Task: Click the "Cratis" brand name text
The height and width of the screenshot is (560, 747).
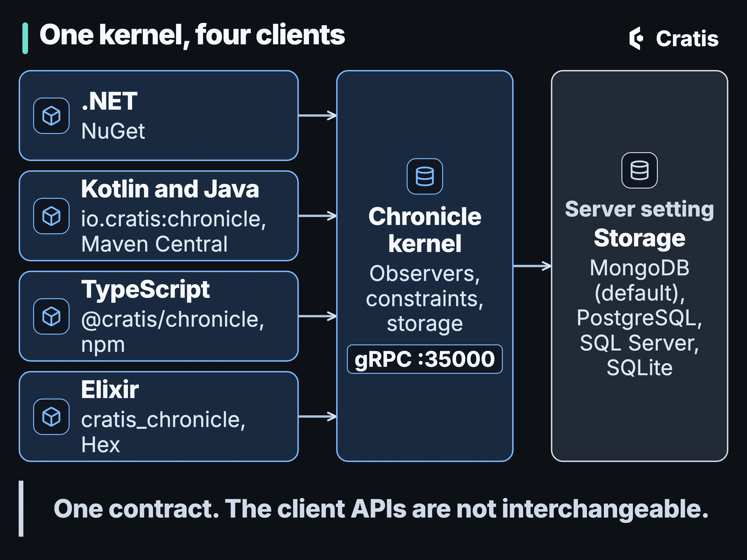Action: (x=687, y=38)
